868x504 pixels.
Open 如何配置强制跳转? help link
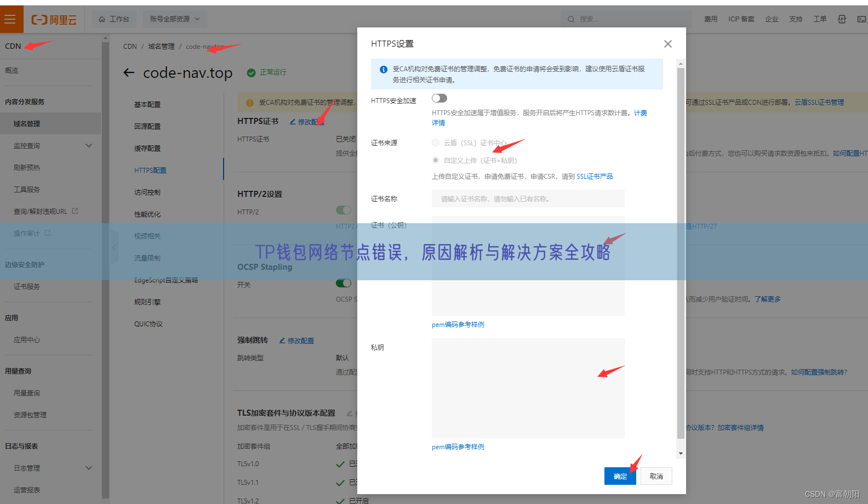point(819,372)
